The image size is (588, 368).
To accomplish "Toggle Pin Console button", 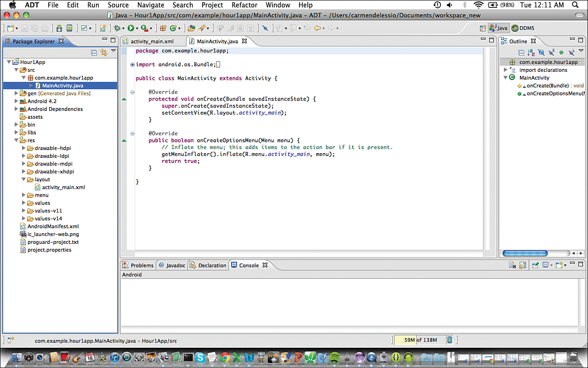I will click(x=535, y=265).
